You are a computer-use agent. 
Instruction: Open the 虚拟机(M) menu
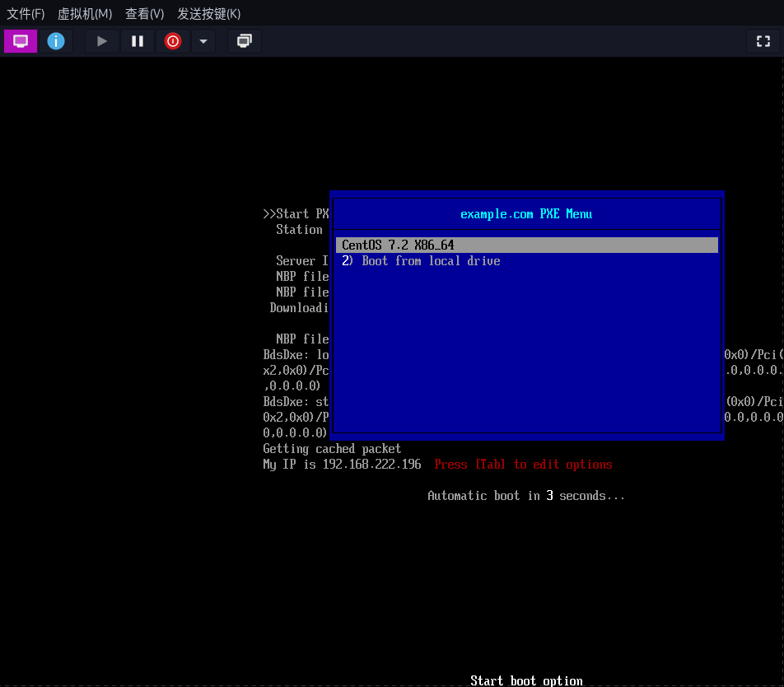tap(84, 14)
